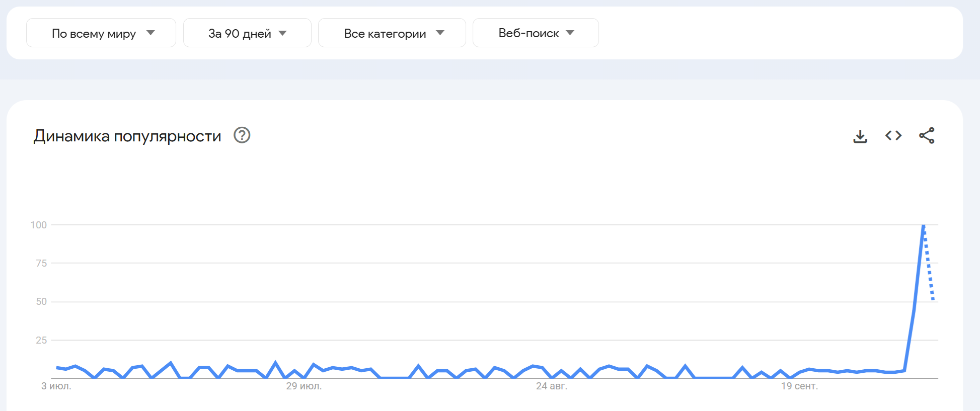Image resolution: width=980 pixels, height=411 pixels.
Task: Click the 100 value on the vertical axis
Action: pyautogui.click(x=39, y=225)
